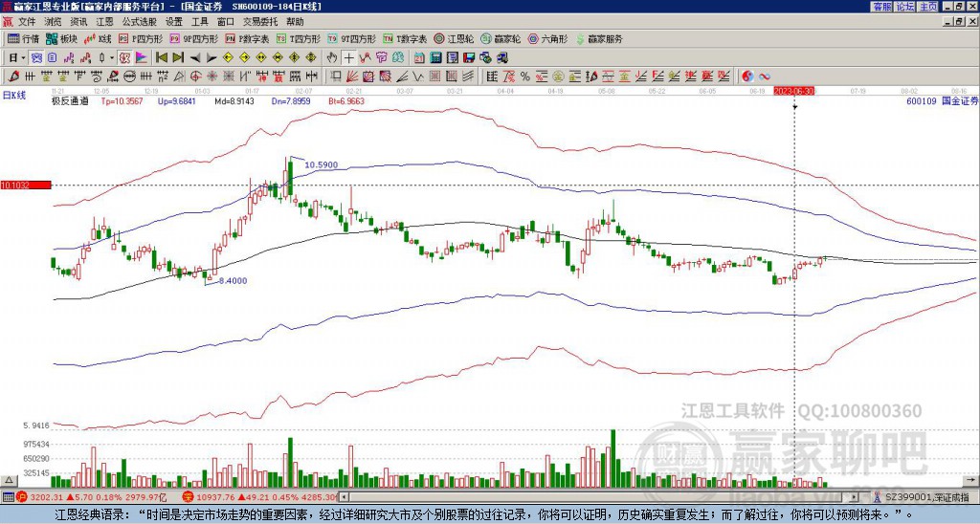Open 客服 customer service link
This screenshot has height=524, width=980.
point(881,7)
